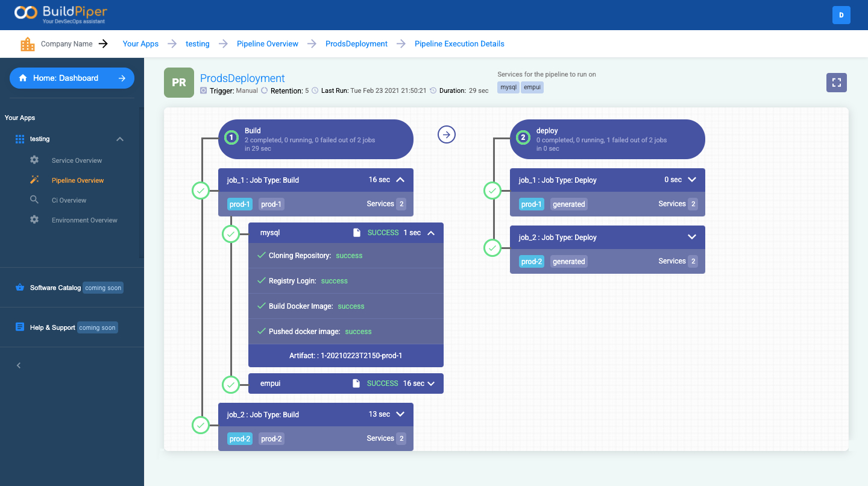
Task: Collapse sidebar with left chevron icon
Action: (x=19, y=365)
